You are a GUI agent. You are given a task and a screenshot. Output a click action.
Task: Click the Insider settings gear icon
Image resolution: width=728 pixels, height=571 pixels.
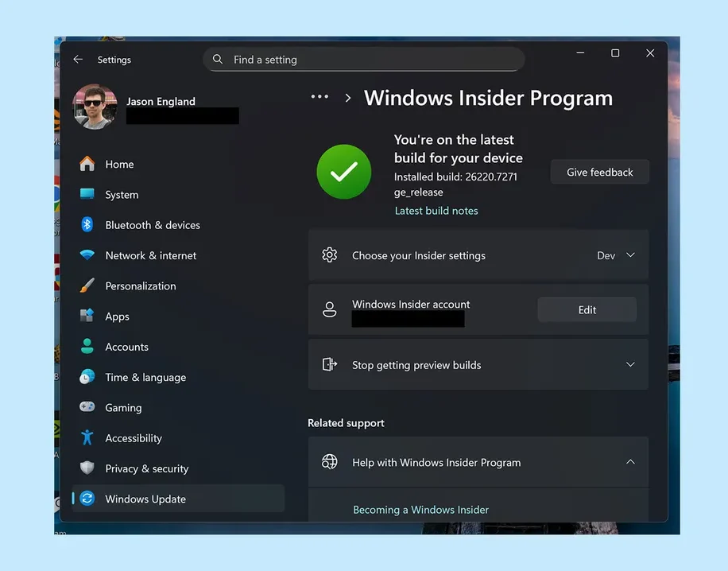(330, 255)
